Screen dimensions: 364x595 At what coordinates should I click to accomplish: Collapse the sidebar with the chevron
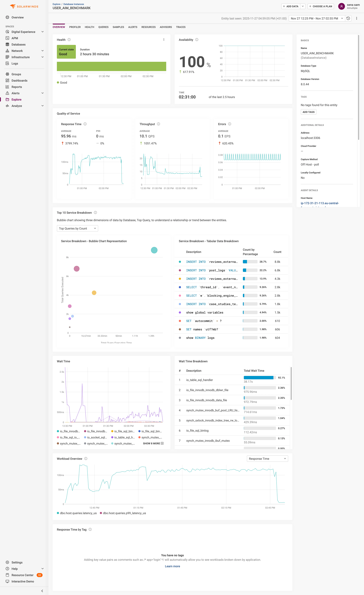tap(42, 591)
